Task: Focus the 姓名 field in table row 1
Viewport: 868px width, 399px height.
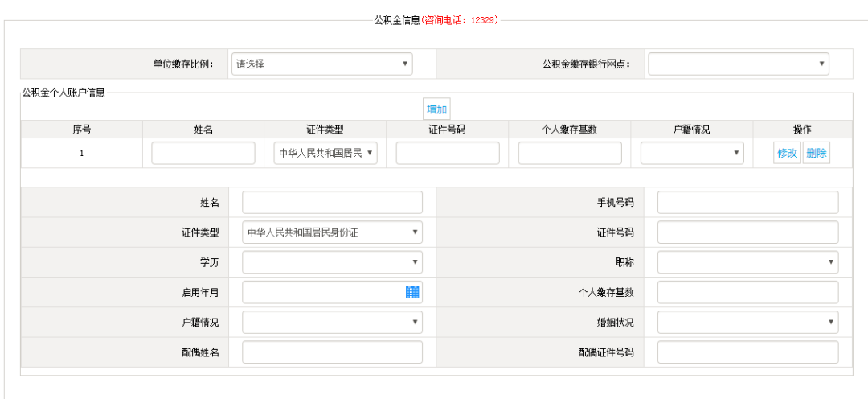Action: [x=203, y=153]
